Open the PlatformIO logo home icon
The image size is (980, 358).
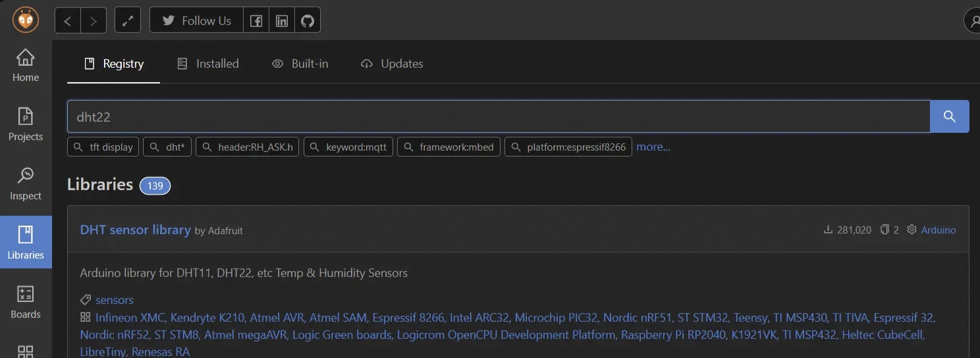coord(26,20)
